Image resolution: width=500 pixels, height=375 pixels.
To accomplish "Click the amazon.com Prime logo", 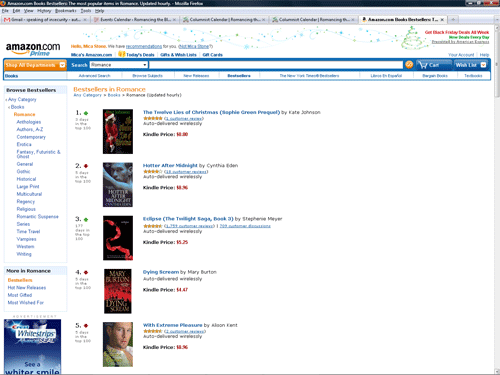I will [33, 49].
